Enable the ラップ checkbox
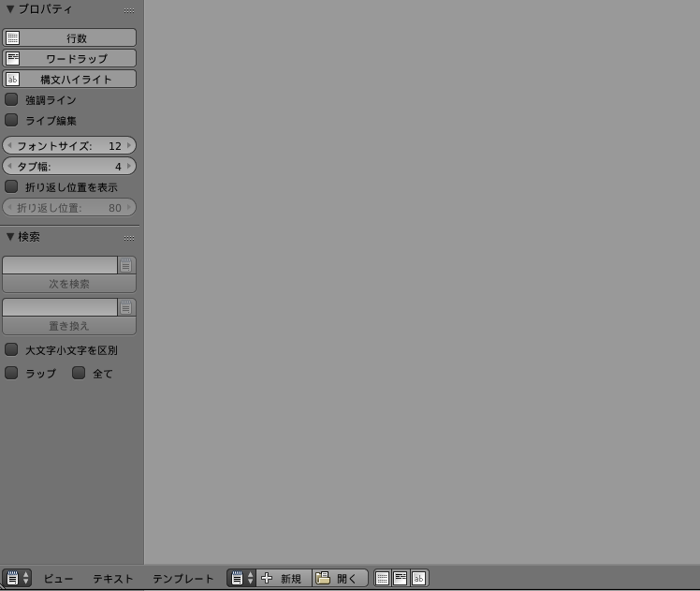Screen dimensions: 700x591 tap(11, 373)
